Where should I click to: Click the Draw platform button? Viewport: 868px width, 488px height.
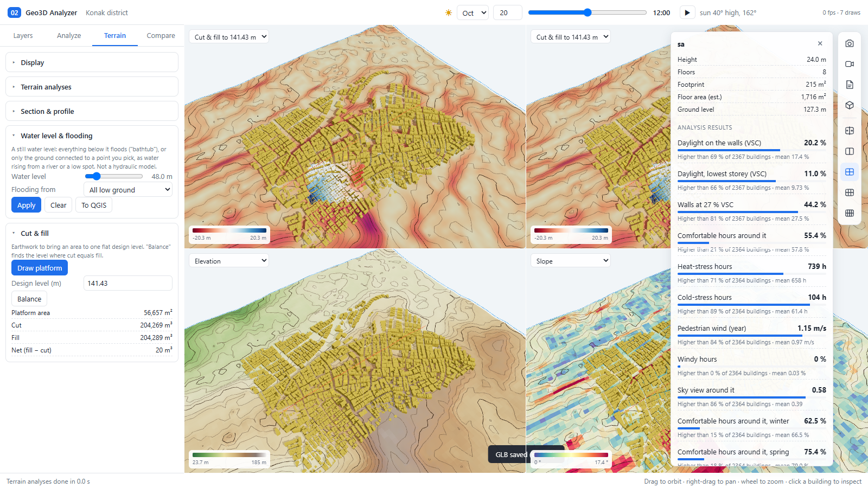point(40,268)
